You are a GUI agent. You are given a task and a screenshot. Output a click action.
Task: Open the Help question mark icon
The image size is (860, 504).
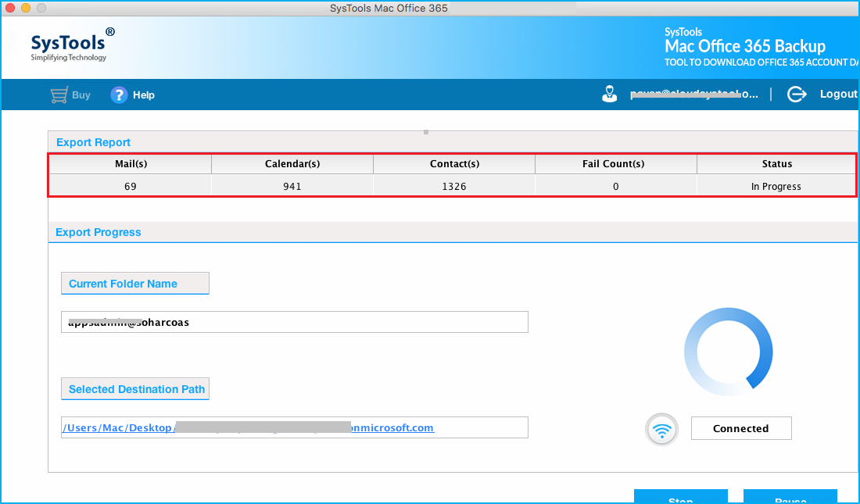click(x=119, y=95)
